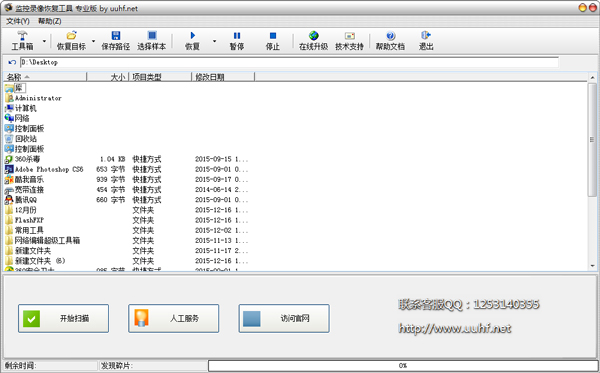This screenshot has width=600, height=373.
Task: Expand the 恢复目标 dropdown arrow
Action: 93,41
